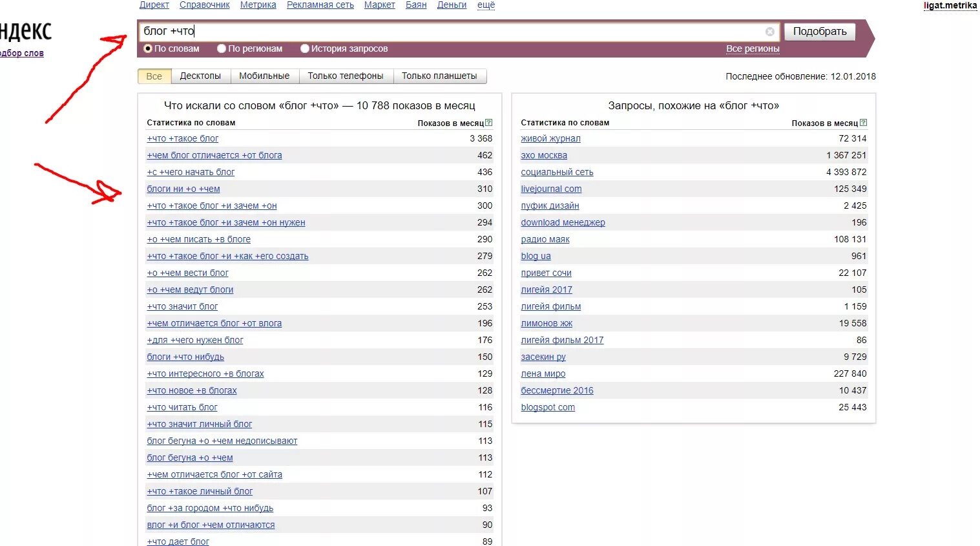Open the query '+что +такое личный блог'
Viewport: 980px width, 546px height.
[200, 491]
